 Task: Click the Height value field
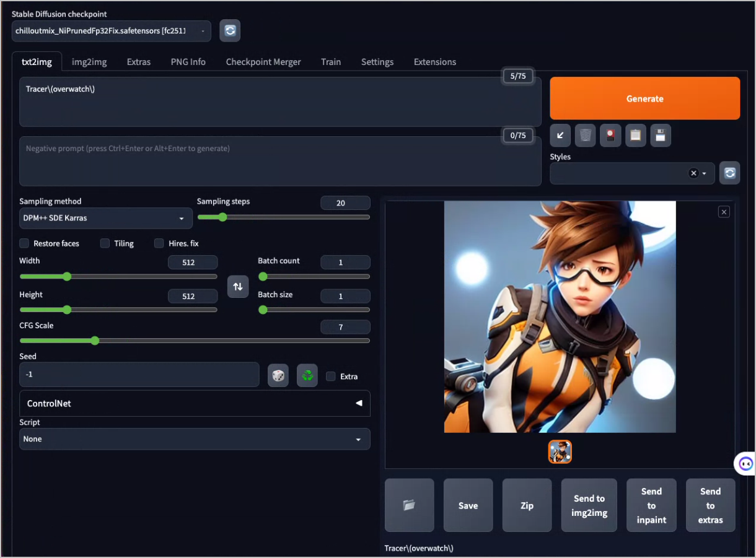[x=193, y=296]
